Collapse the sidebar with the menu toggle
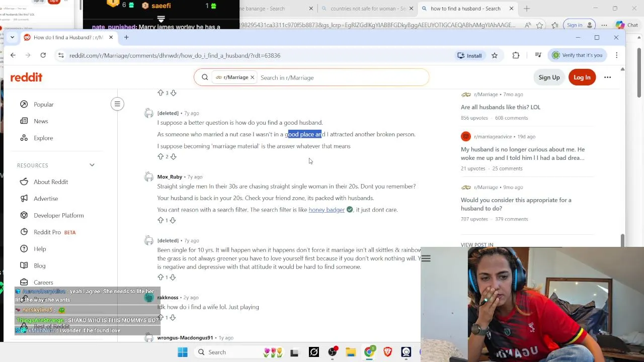Viewport: 644px width, 362px height. 117,104
